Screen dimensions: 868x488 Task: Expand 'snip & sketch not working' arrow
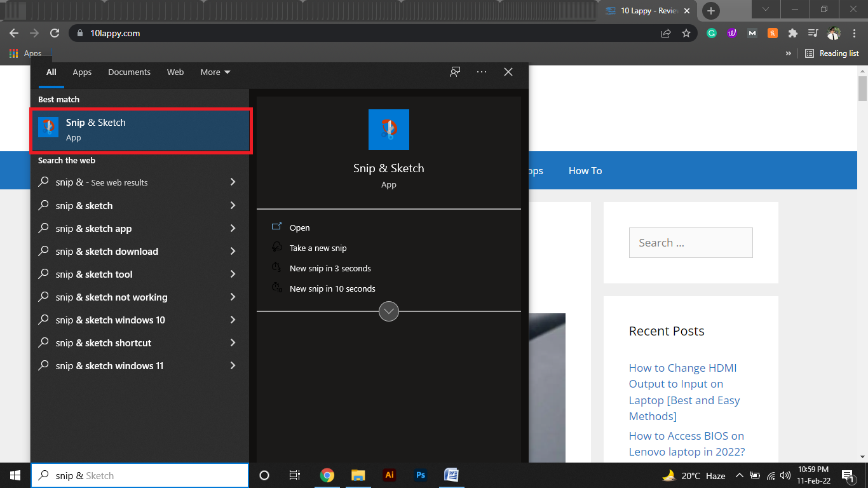click(233, 297)
